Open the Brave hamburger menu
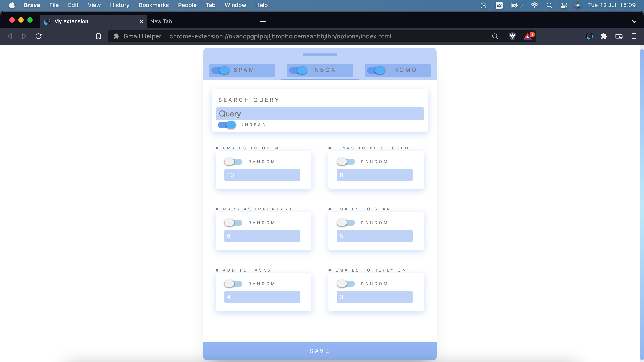The height and width of the screenshot is (362, 644). [x=634, y=36]
